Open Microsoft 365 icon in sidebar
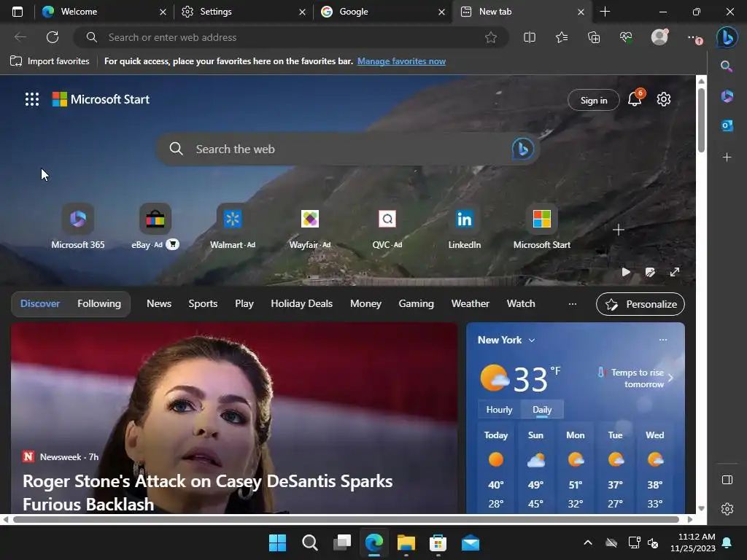 (727, 96)
